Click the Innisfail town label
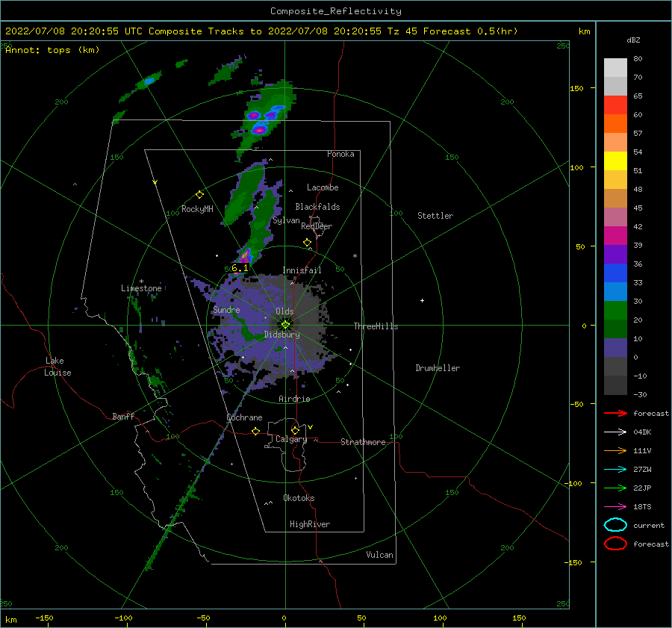 tap(302, 270)
